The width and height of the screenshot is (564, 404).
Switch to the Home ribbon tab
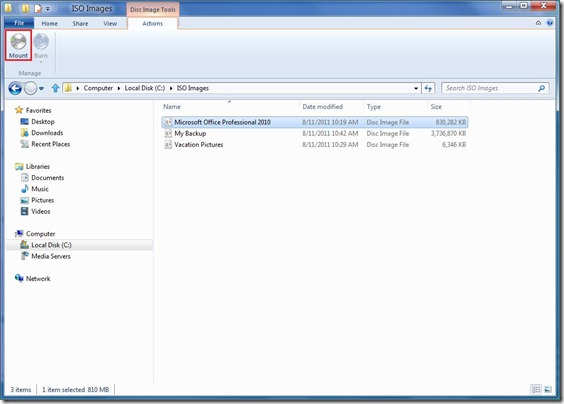[49, 23]
